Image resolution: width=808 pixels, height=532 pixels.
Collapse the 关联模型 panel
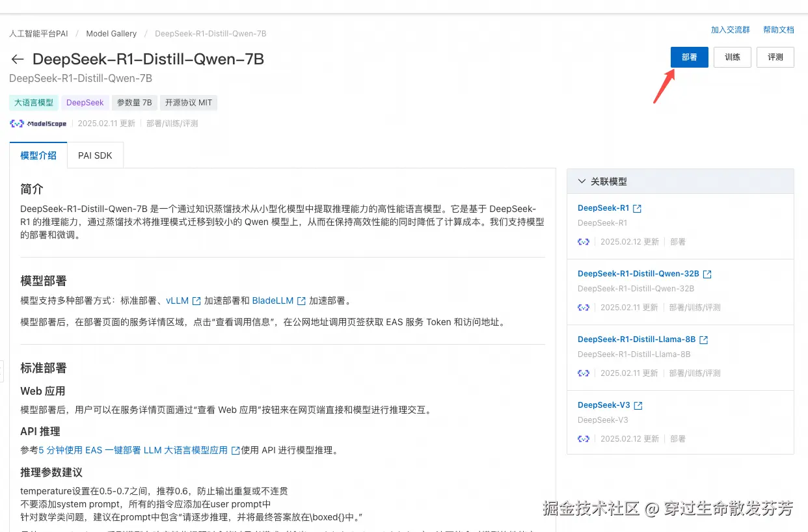582,181
